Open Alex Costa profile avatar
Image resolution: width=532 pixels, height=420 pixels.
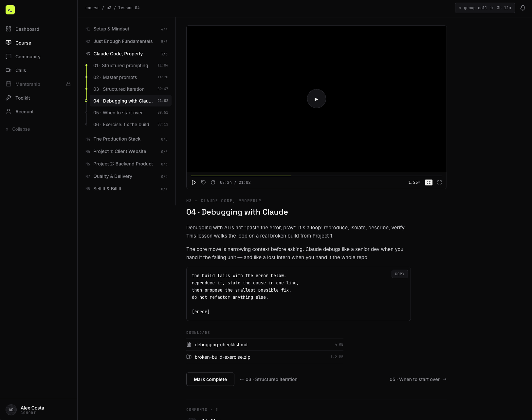[x=11, y=410]
